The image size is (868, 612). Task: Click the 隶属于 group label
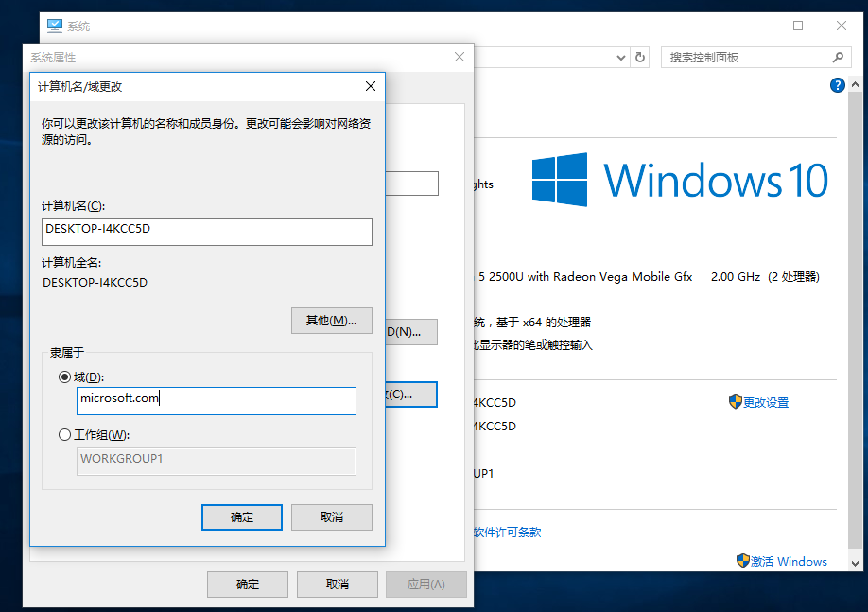pos(67,352)
